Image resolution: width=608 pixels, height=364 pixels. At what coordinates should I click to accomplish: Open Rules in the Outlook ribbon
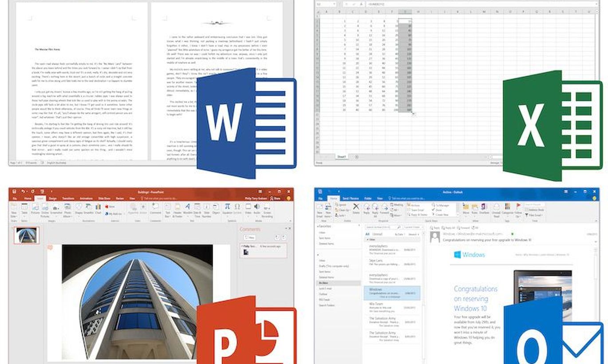pyautogui.click(x=475, y=210)
